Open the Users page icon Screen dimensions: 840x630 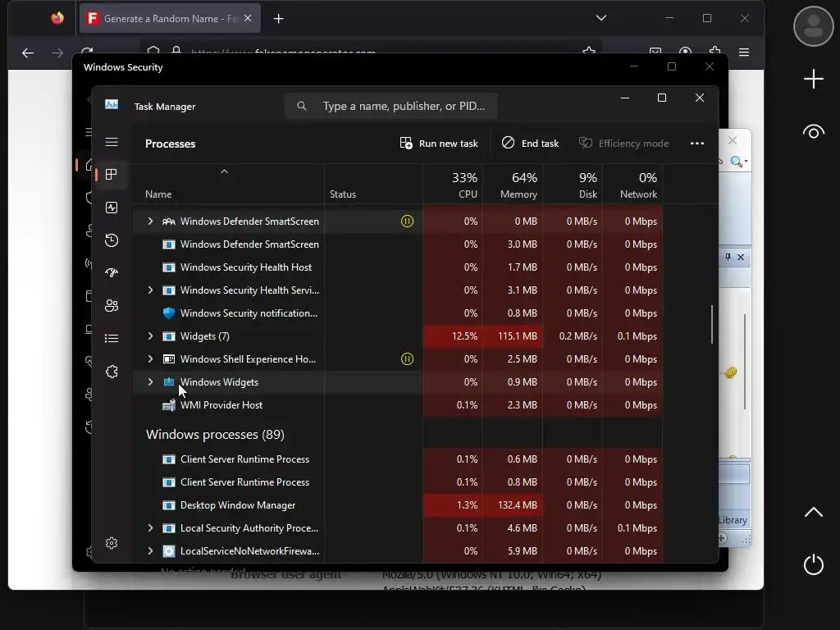pyautogui.click(x=112, y=305)
